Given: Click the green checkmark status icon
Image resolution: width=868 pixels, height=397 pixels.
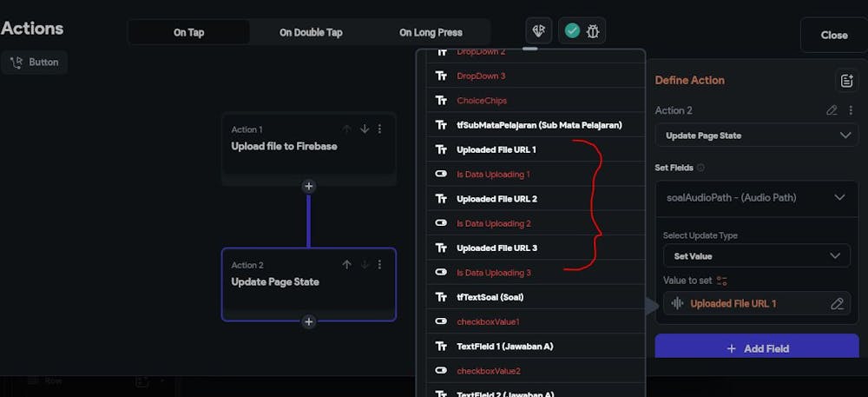Looking at the screenshot, I should click(x=572, y=31).
